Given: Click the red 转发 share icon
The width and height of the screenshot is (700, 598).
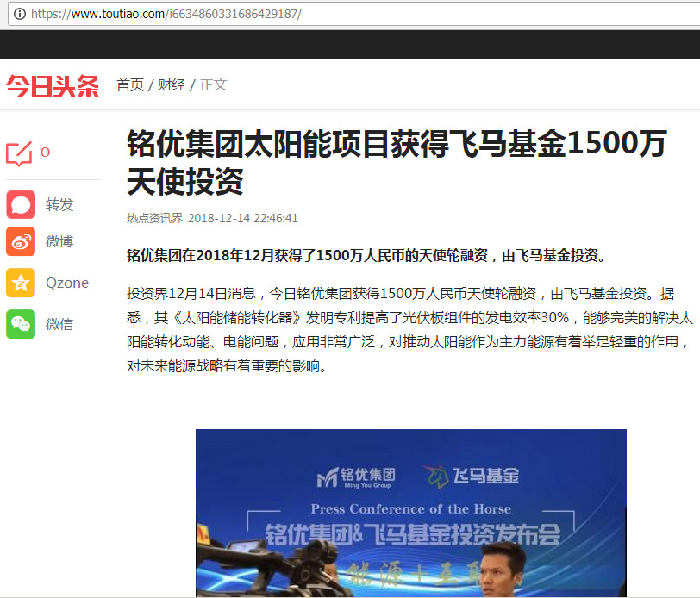Looking at the screenshot, I should 21,204.
